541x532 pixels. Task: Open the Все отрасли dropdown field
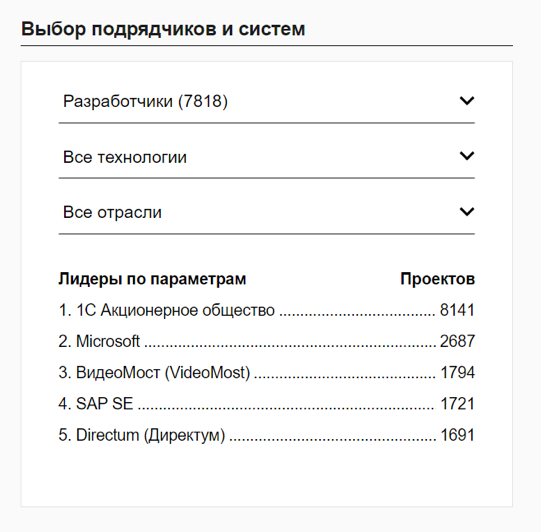267,213
